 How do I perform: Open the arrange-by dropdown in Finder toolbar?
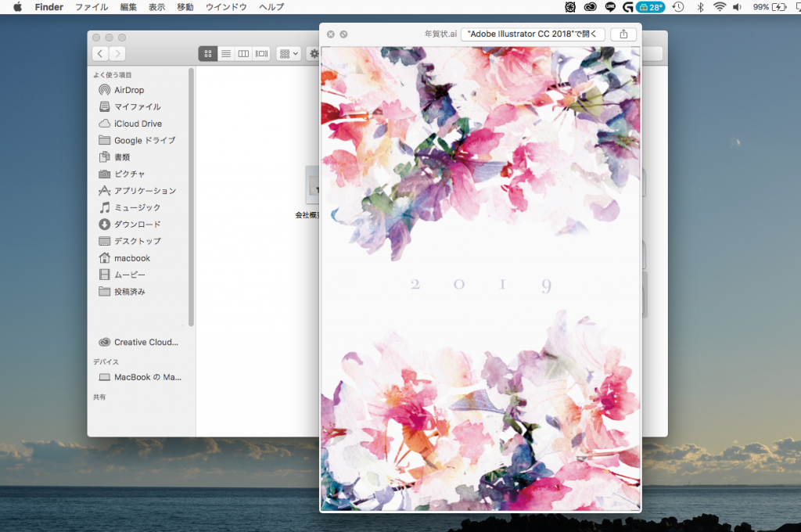point(289,53)
